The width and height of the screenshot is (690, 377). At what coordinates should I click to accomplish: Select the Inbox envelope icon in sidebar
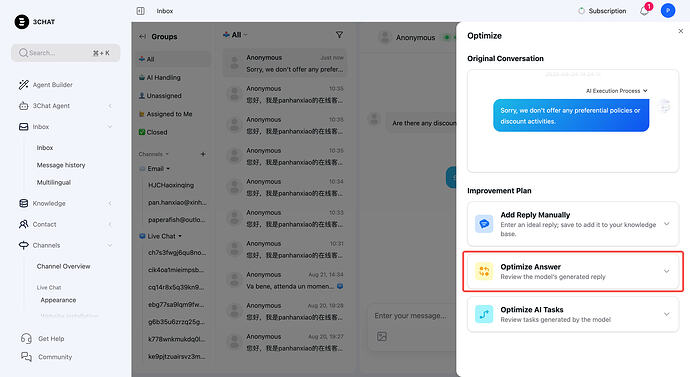24,127
